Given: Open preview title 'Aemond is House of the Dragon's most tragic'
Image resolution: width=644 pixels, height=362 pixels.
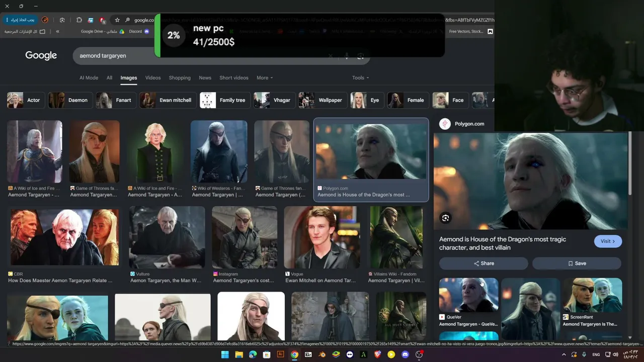Looking at the screenshot, I should (503, 243).
